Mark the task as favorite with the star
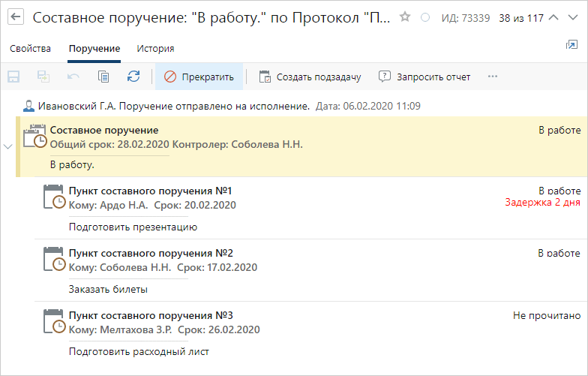 pos(405,17)
